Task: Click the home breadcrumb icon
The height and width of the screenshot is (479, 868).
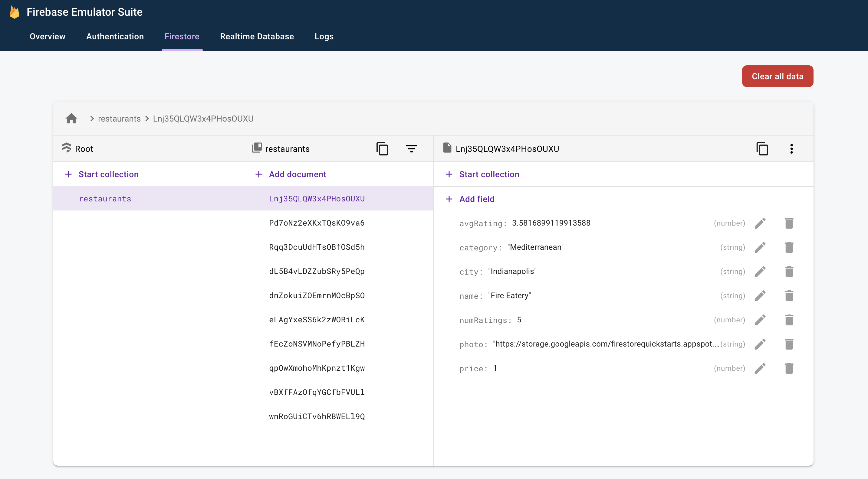Action: point(71,118)
